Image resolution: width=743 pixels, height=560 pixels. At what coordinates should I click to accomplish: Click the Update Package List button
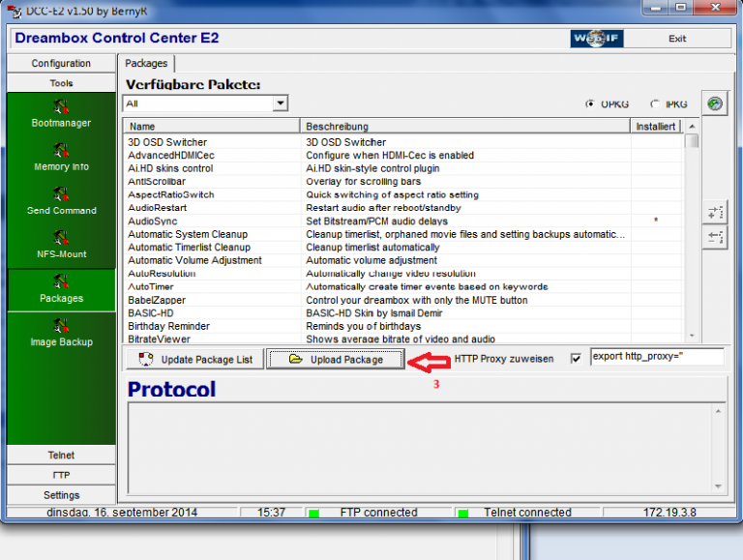tap(194, 359)
